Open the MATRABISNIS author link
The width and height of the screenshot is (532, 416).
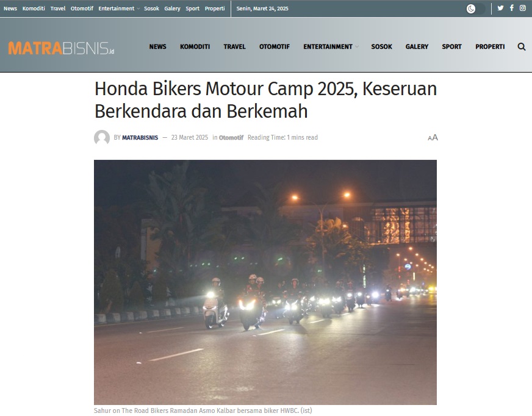click(140, 137)
